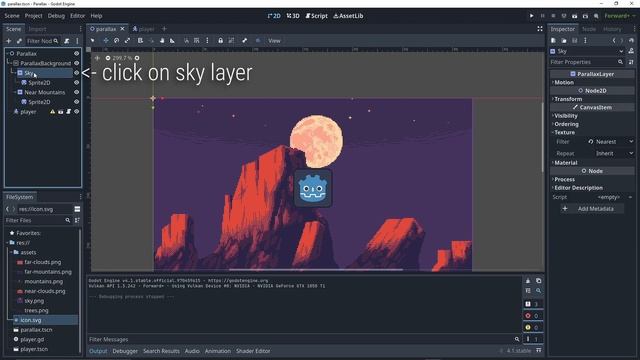Toggle visibility of ParallaxBackground node
This screenshot has height=360, width=640.
tap(76, 63)
